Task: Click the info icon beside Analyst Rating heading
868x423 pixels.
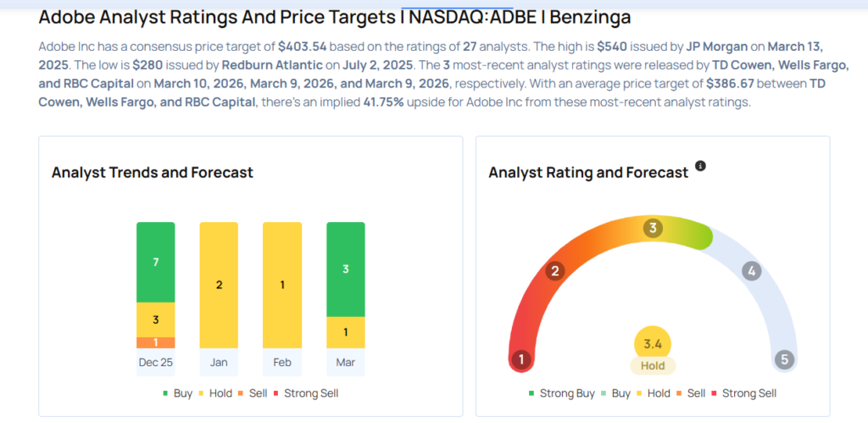Action: point(700,166)
